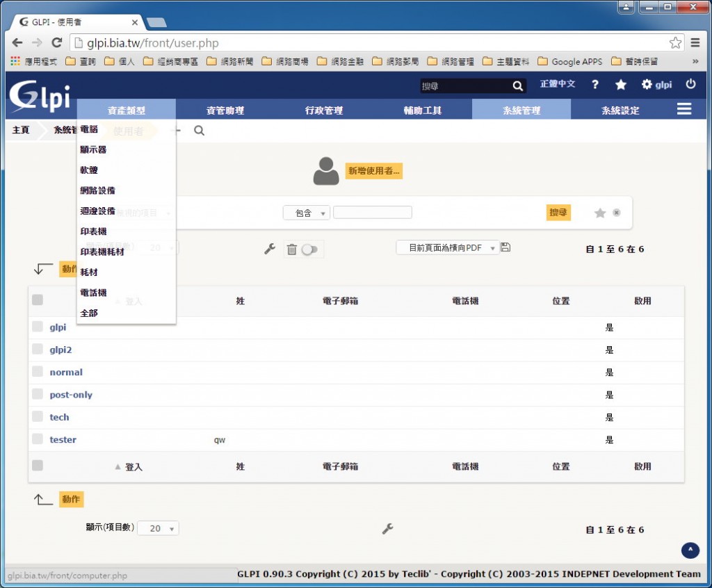The height and width of the screenshot is (588, 712).
Task: Click the round back-to-top arrow button
Action: point(690,550)
